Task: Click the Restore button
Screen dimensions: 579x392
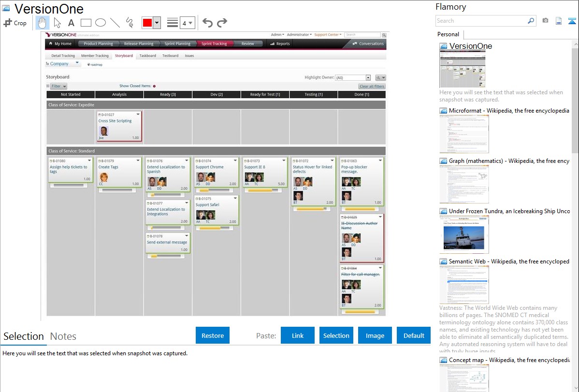Action: point(213,335)
